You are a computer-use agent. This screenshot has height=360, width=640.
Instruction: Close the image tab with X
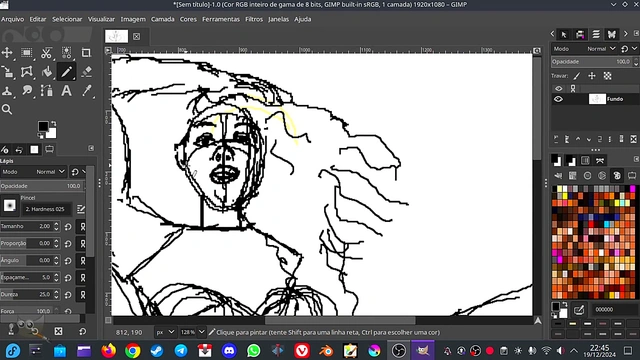(x=136, y=36)
